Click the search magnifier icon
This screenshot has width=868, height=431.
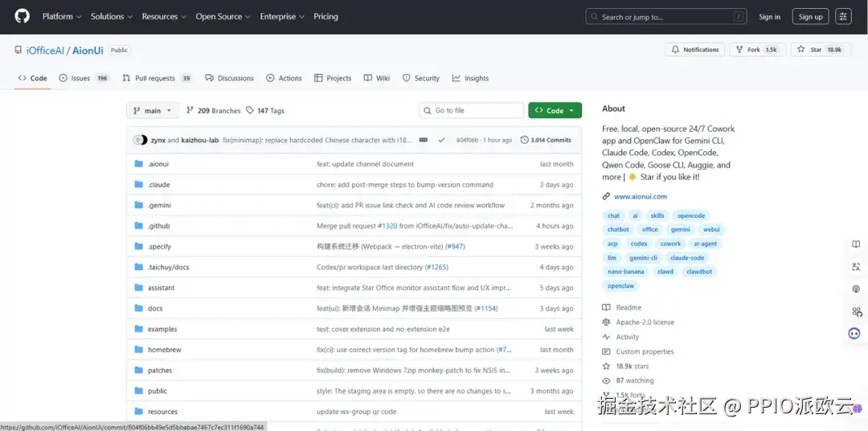coord(595,17)
